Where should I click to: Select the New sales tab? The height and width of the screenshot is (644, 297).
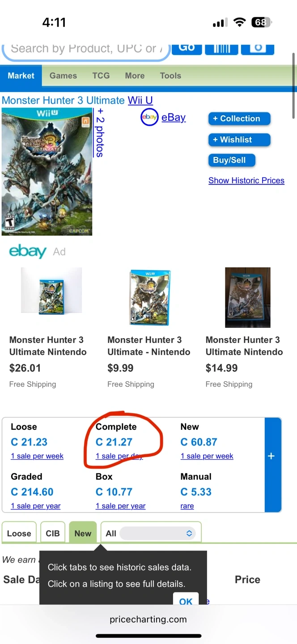click(x=83, y=533)
